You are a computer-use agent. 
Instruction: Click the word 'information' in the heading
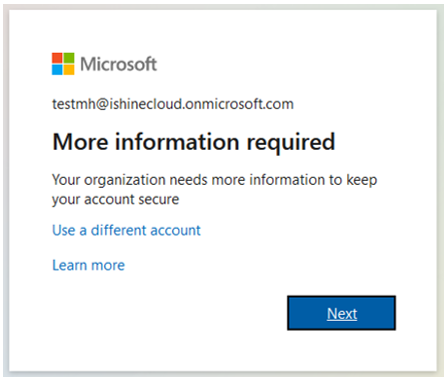coord(177,142)
